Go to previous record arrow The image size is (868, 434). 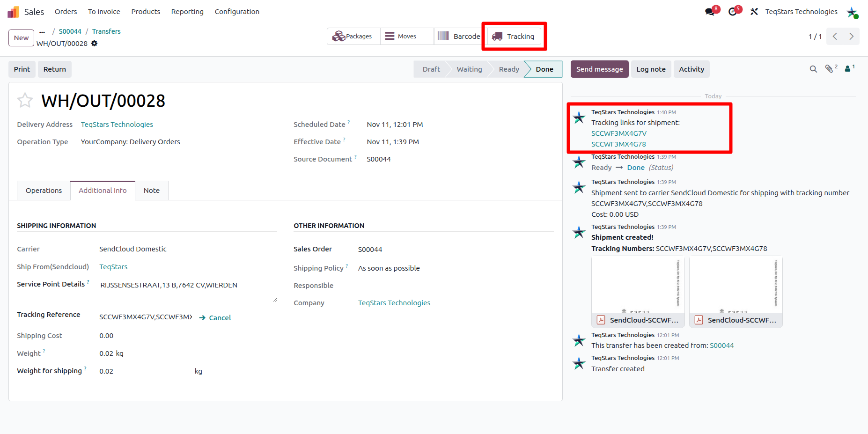point(835,37)
